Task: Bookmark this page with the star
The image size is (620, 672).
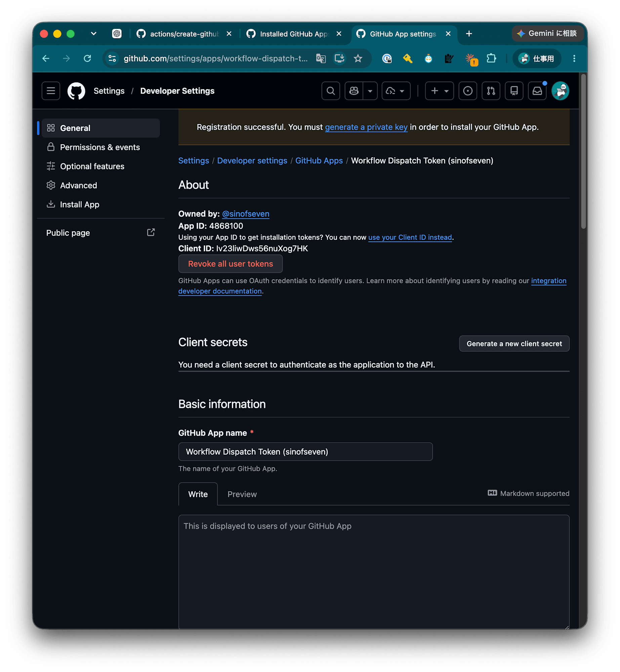Action: click(x=358, y=58)
